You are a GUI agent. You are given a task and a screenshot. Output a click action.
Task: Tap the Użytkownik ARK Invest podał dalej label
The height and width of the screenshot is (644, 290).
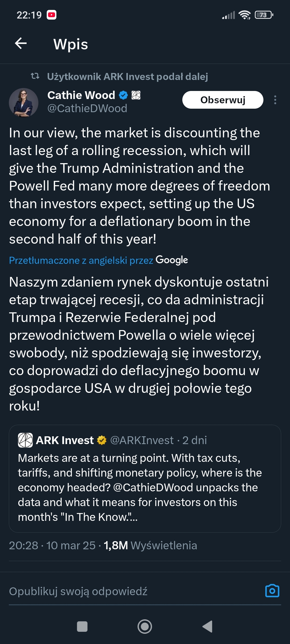pyautogui.click(x=127, y=77)
